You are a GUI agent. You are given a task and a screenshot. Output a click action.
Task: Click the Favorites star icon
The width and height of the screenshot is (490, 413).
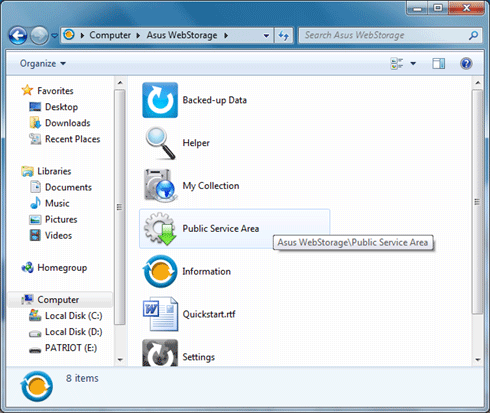click(27, 90)
